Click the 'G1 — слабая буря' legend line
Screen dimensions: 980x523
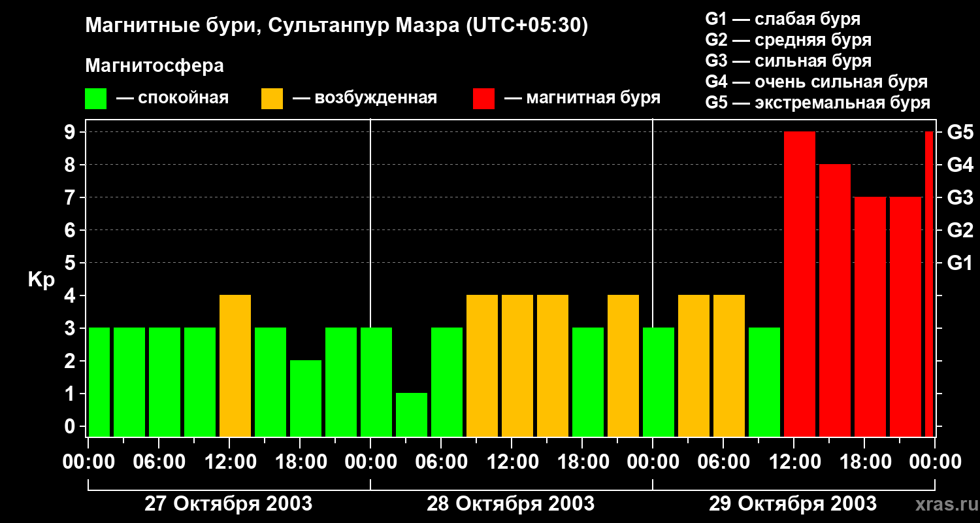pyautogui.click(x=783, y=19)
